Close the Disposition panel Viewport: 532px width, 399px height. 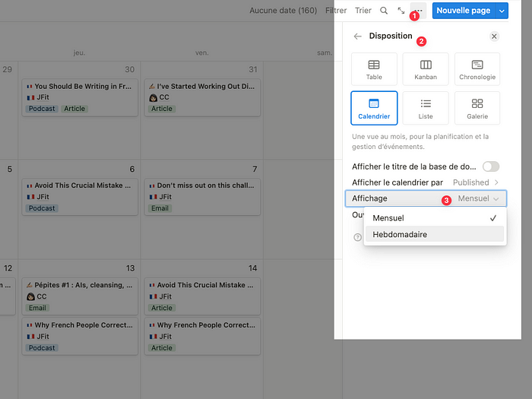click(x=494, y=36)
